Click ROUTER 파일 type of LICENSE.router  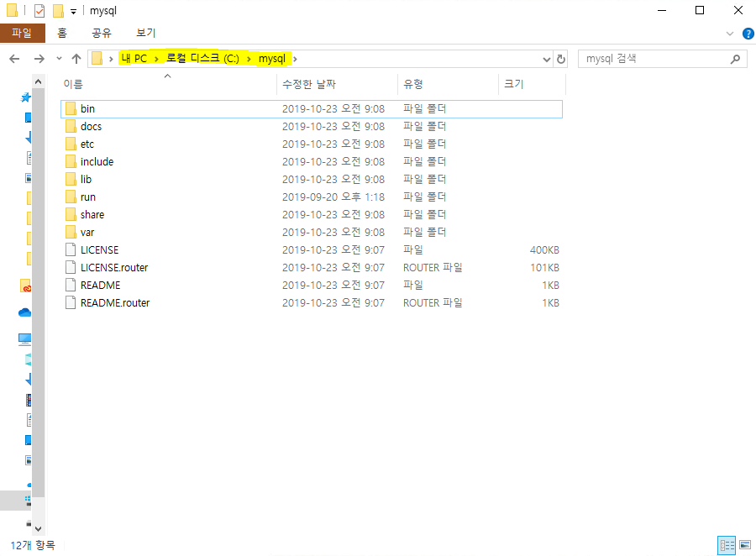pyautogui.click(x=433, y=268)
